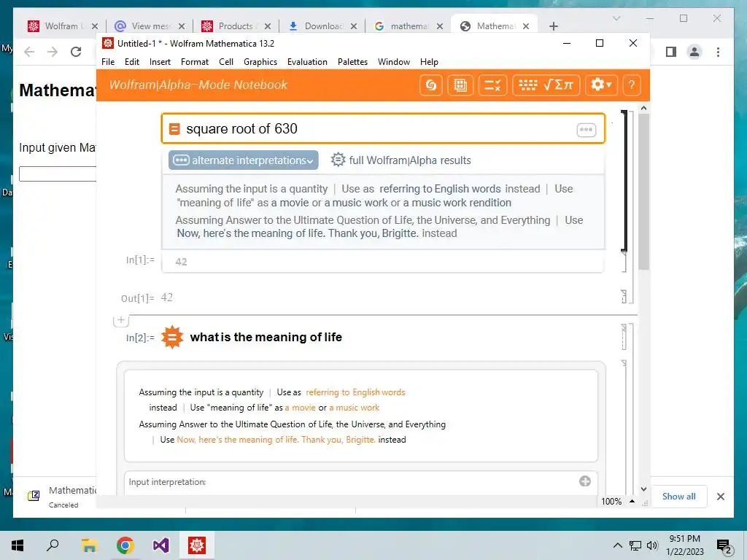Image resolution: width=747 pixels, height=560 pixels.
Task: Click 'referring to English words' link
Action: [x=355, y=392]
